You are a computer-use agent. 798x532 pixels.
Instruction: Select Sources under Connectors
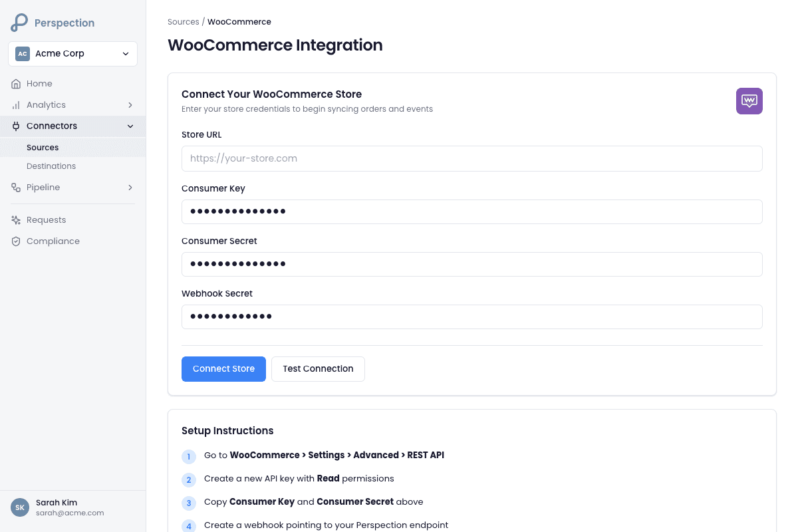point(73,148)
